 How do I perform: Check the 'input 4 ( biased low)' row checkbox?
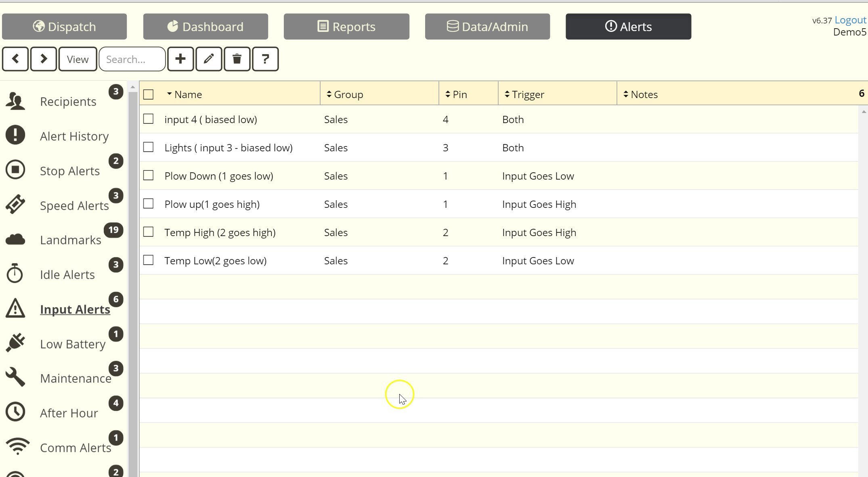coord(149,119)
